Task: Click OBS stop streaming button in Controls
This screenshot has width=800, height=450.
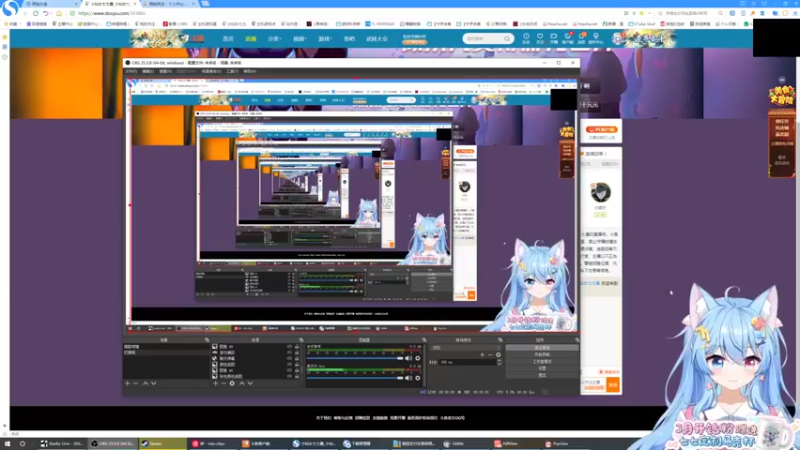Action: [x=542, y=347]
